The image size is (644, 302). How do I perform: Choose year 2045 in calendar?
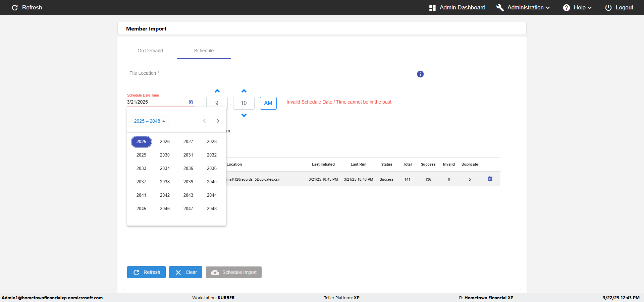[141, 208]
